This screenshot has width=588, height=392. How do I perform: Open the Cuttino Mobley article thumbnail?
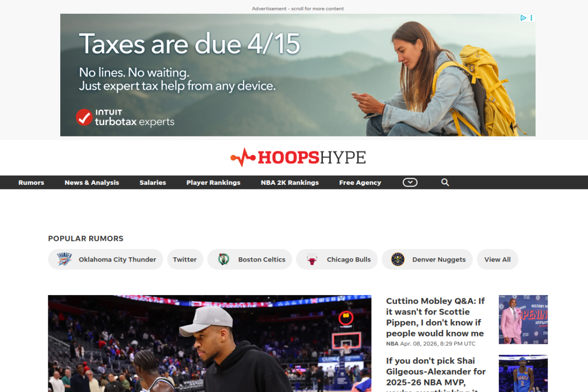(x=523, y=319)
